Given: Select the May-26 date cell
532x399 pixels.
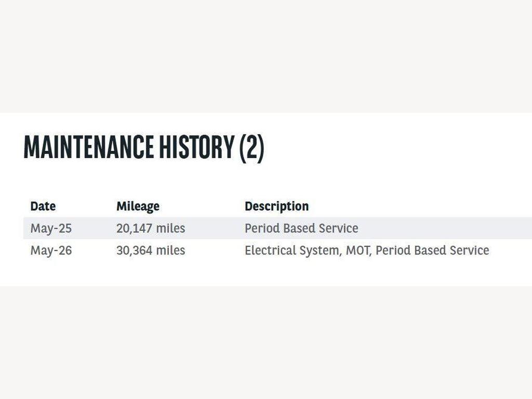Looking at the screenshot, I should click(51, 250).
